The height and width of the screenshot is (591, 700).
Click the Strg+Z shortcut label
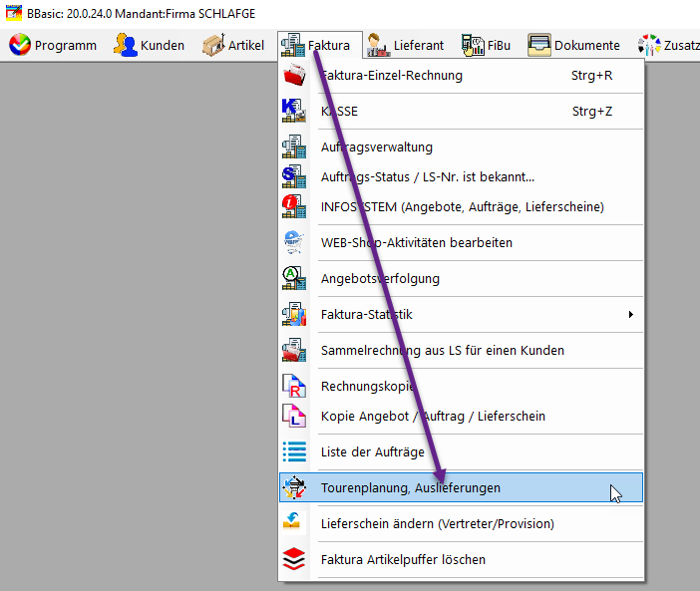tap(592, 111)
